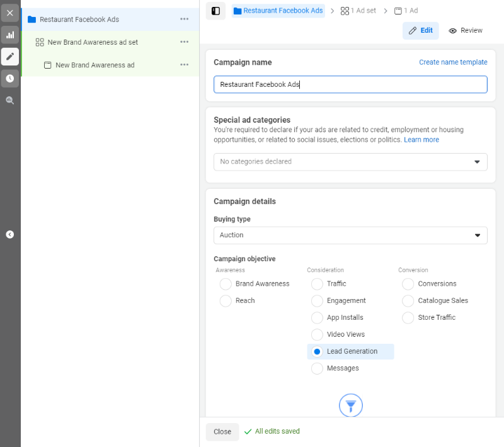Select Video Views objective
Screen dimensions: 504x447
tap(317, 334)
